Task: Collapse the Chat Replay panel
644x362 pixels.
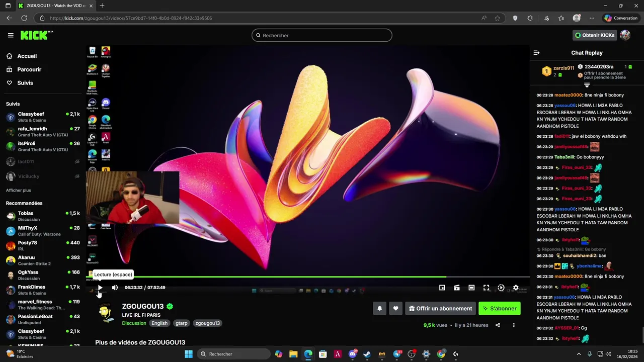Action: pyautogui.click(x=536, y=53)
